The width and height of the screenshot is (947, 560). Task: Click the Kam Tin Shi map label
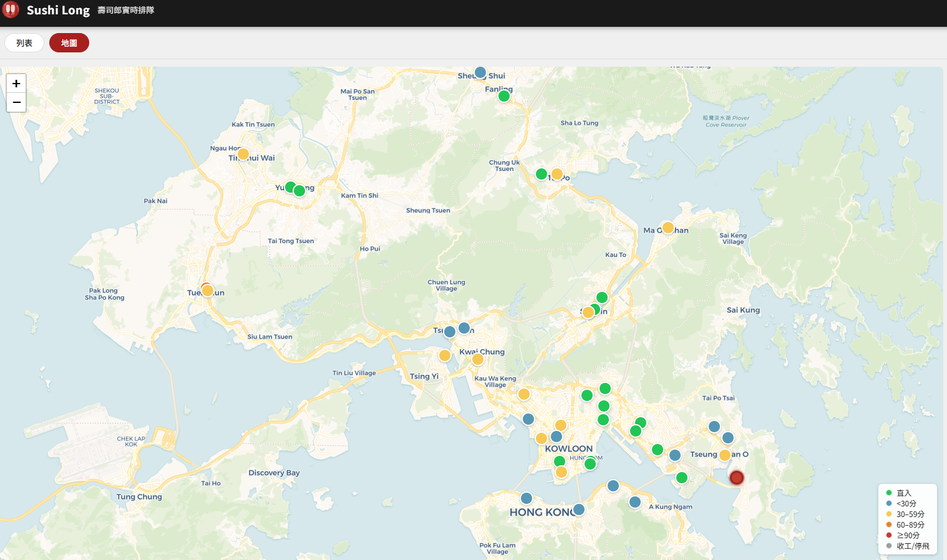click(359, 196)
